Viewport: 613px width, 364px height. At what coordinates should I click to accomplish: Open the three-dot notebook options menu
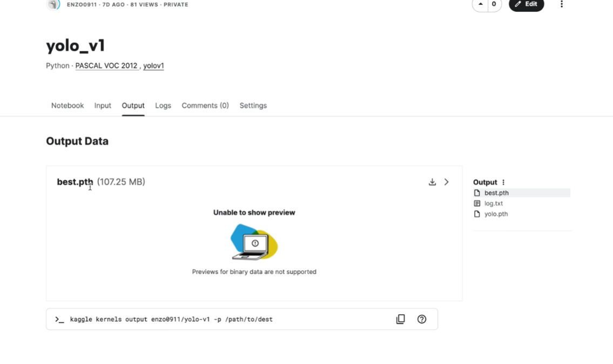click(561, 4)
